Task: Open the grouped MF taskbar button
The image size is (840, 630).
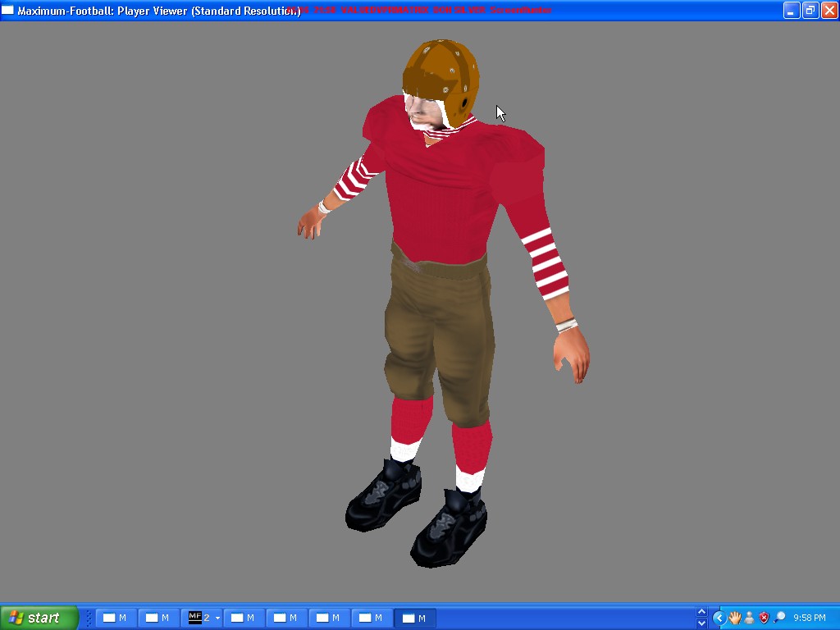Action: pyautogui.click(x=203, y=618)
